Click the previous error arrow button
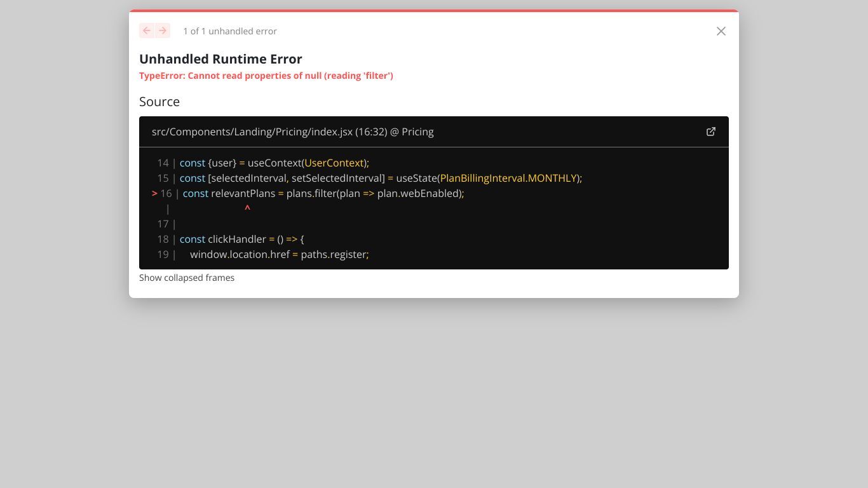Screen dimensions: 868x488 click(147, 30)
